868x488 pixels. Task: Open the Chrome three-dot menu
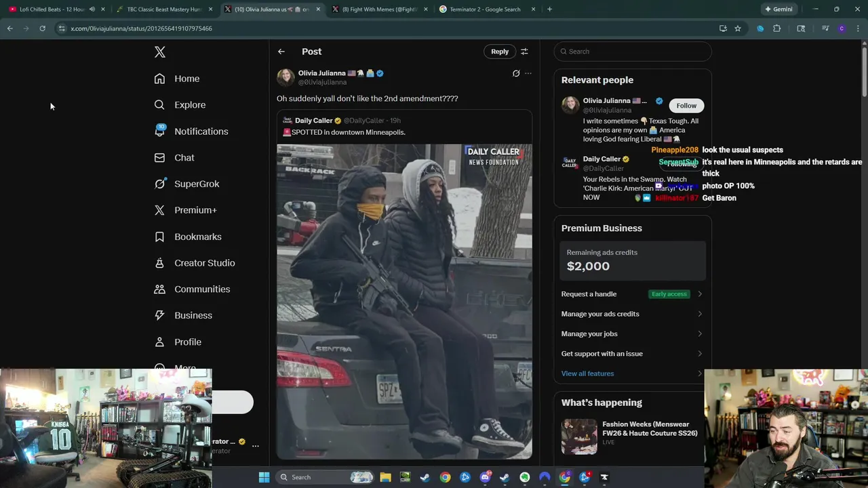[858, 28]
